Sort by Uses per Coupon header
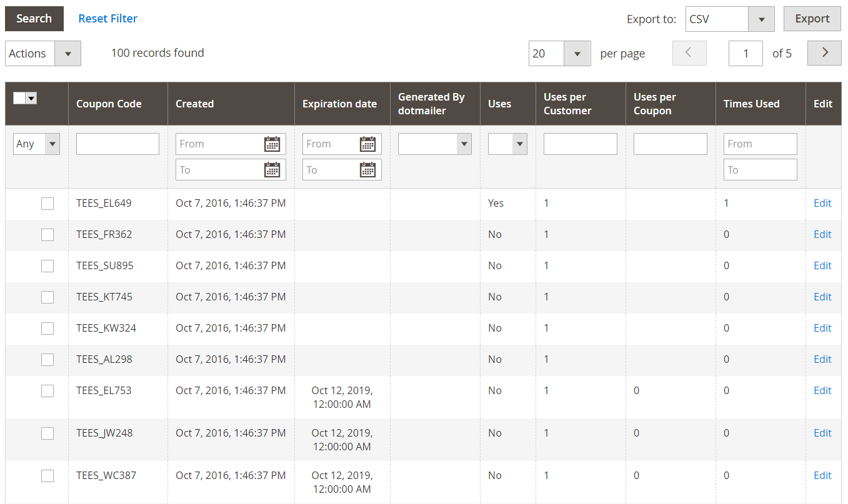 coord(655,104)
